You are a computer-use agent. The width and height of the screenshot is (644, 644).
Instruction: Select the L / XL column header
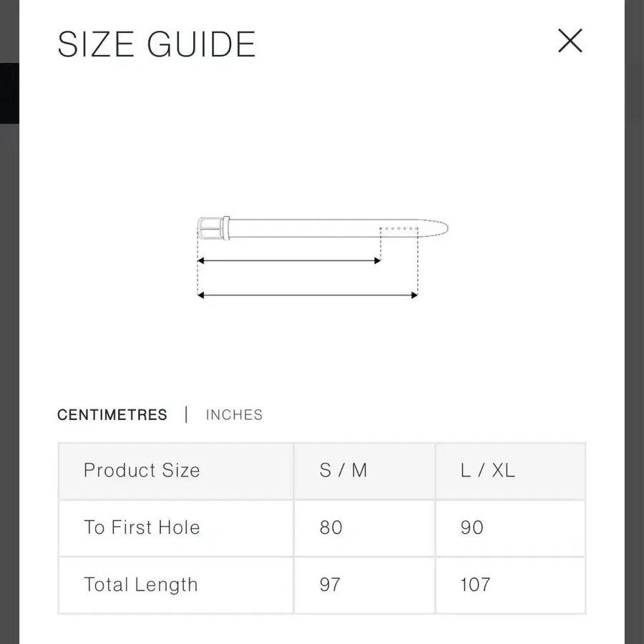point(487,471)
